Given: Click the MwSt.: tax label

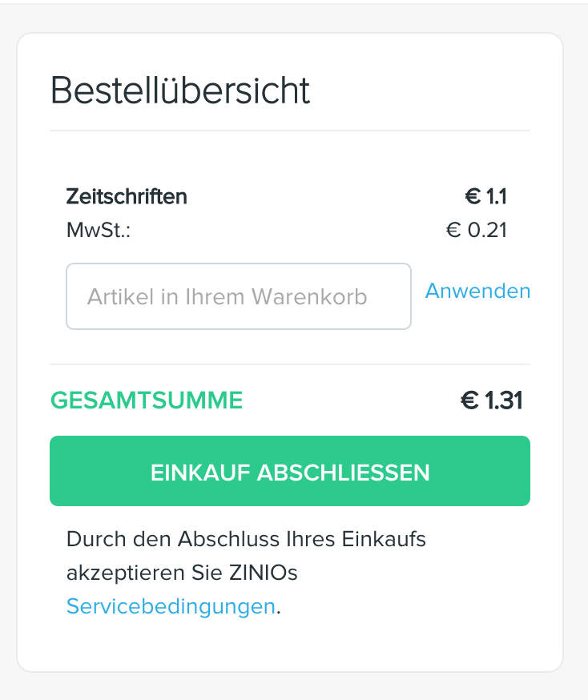Looking at the screenshot, I should coord(99,231).
